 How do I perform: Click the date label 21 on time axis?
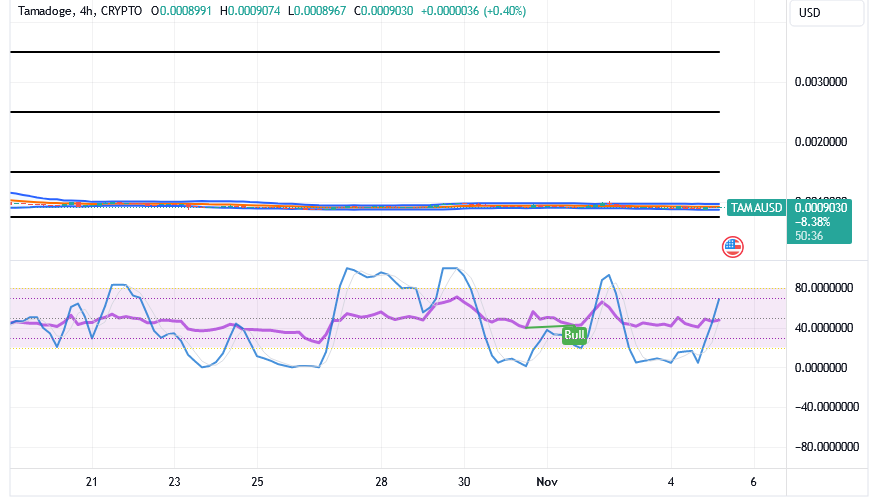point(92,482)
